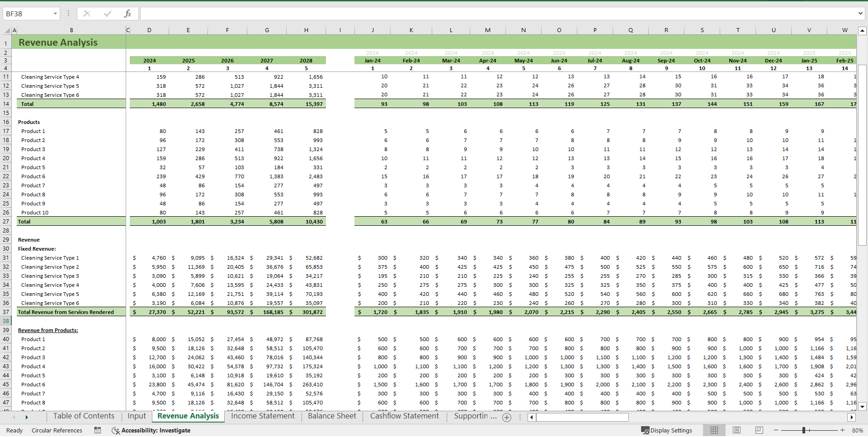This screenshot has height=437, width=868.
Task: Open the Cashflow Statement sheet tab
Action: click(x=404, y=416)
